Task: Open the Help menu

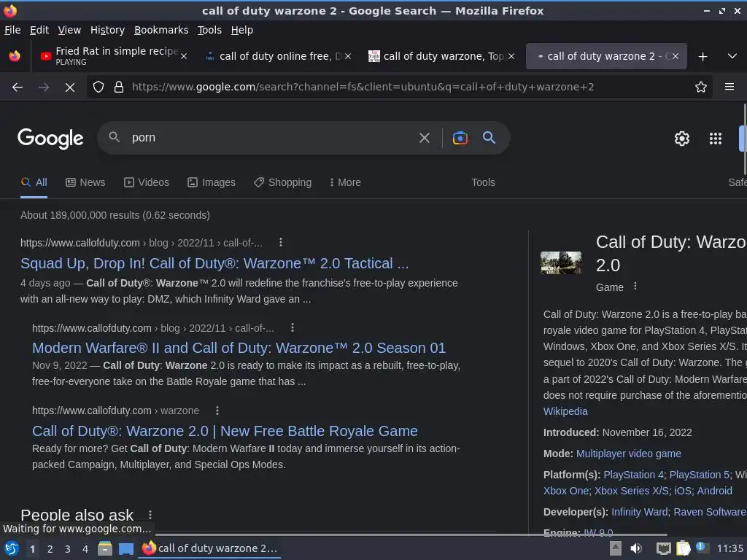Action: pyautogui.click(x=242, y=30)
